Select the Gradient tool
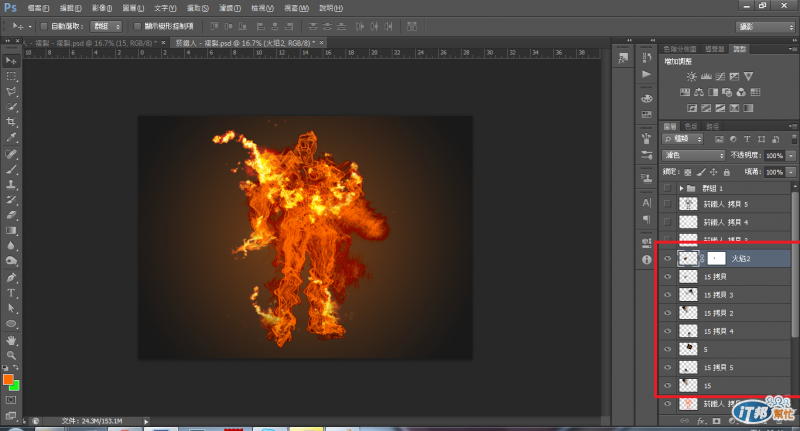The image size is (800, 431). (x=11, y=231)
